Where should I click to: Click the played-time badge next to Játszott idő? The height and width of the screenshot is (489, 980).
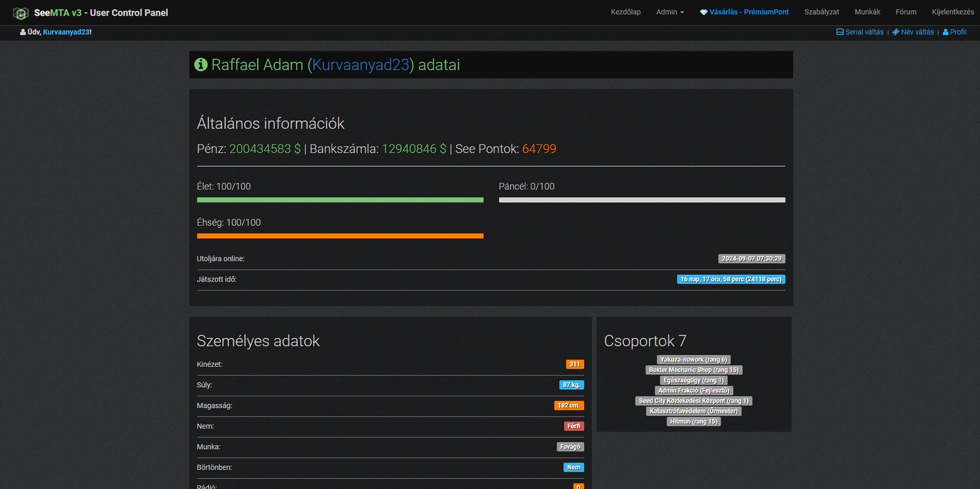click(x=731, y=279)
